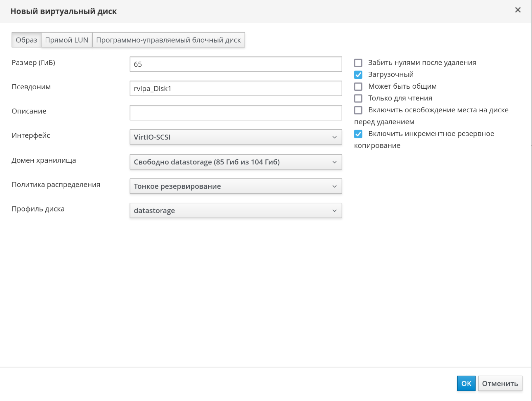Expand the Профиль диска dropdown
Image resolution: width=532 pixels, height=401 pixels.
click(x=235, y=210)
